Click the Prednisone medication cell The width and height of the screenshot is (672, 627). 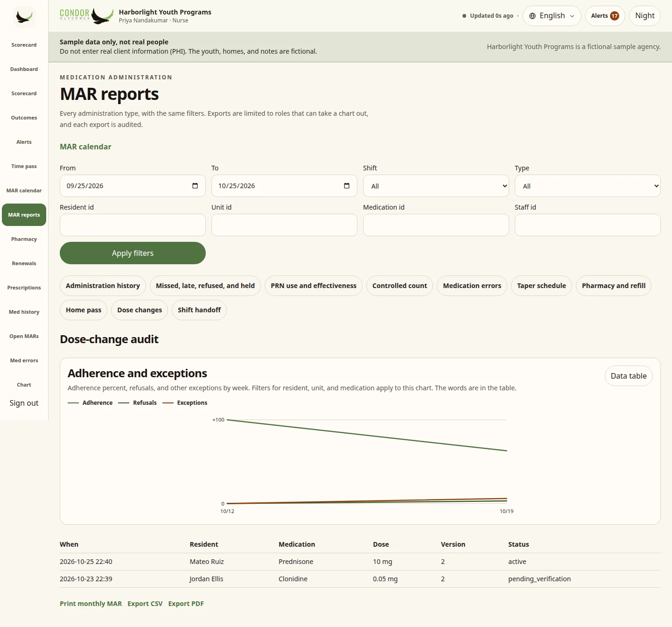(x=296, y=562)
